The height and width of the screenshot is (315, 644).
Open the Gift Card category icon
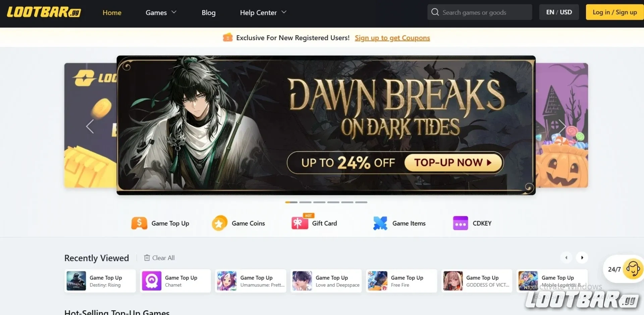tap(300, 223)
